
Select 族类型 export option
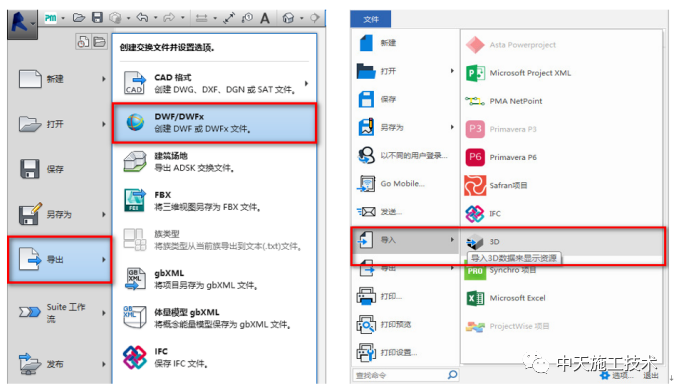(214, 240)
